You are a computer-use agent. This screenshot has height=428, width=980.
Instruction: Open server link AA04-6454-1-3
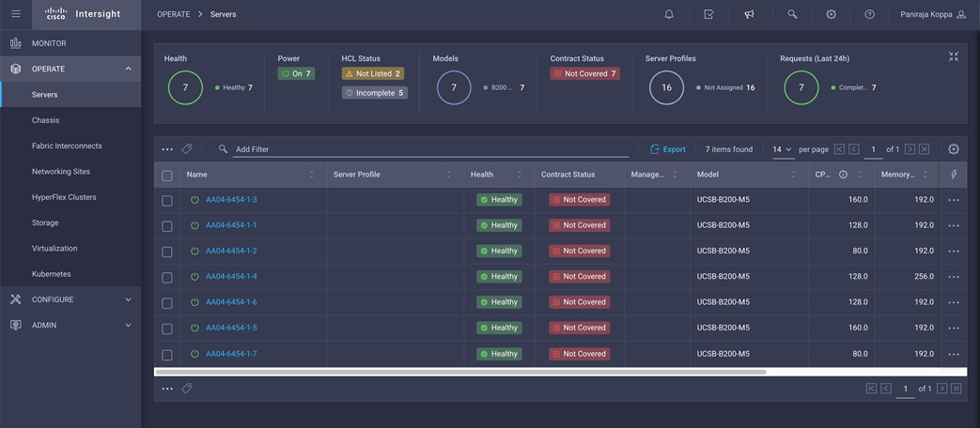coord(231,200)
